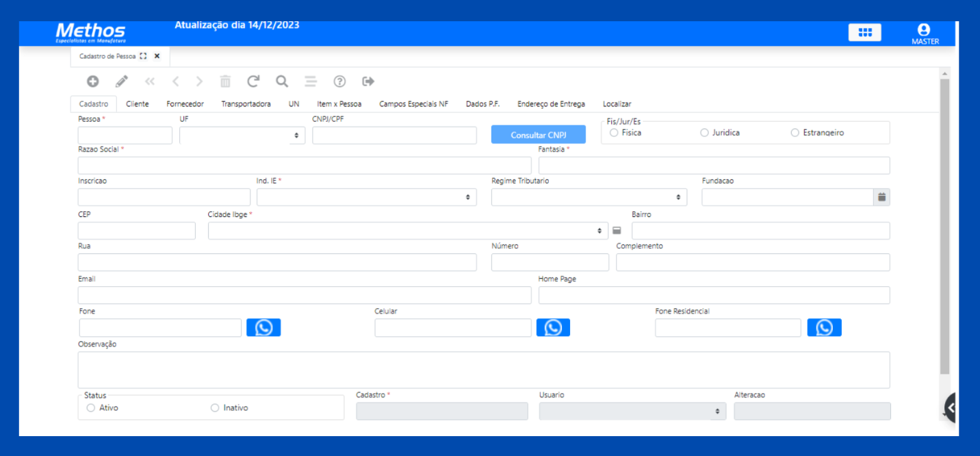Switch to the Fornecedor tab
This screenshot has height=456, width=980.
coord(185,104)
